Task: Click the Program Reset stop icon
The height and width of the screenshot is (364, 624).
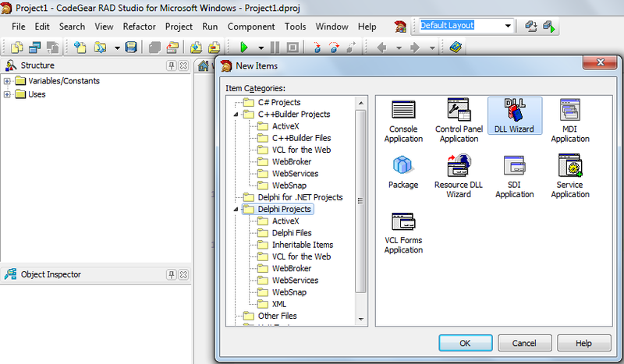Action: tap(292, 48)
